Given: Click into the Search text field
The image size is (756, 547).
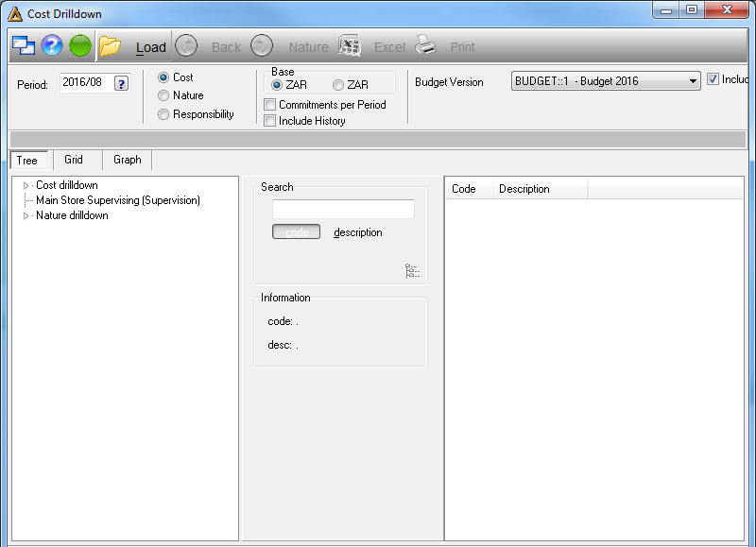Looking at the screenshot, I should (x=343, y=209).
